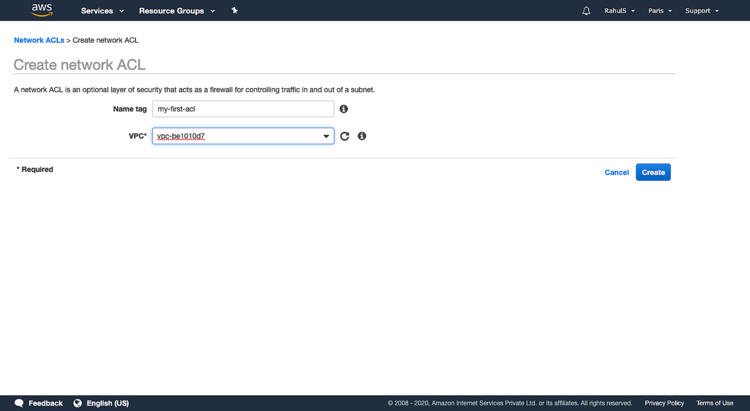Screen dimensions: 750x411
Task: Open the VPC selection dropdown
Action: point(243,136)
